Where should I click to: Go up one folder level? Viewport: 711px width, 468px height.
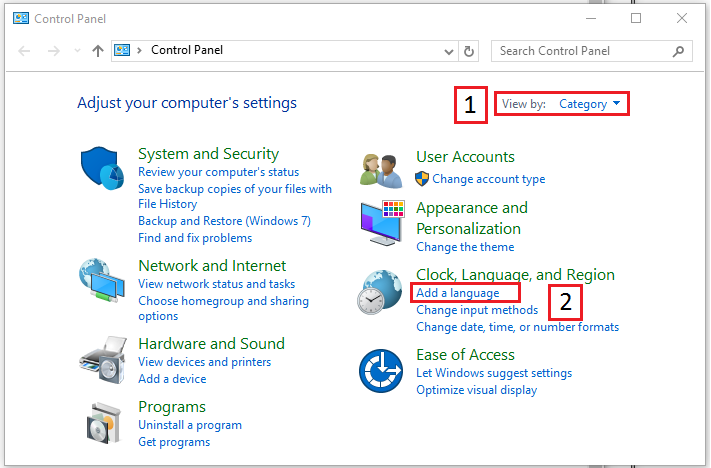97,51
